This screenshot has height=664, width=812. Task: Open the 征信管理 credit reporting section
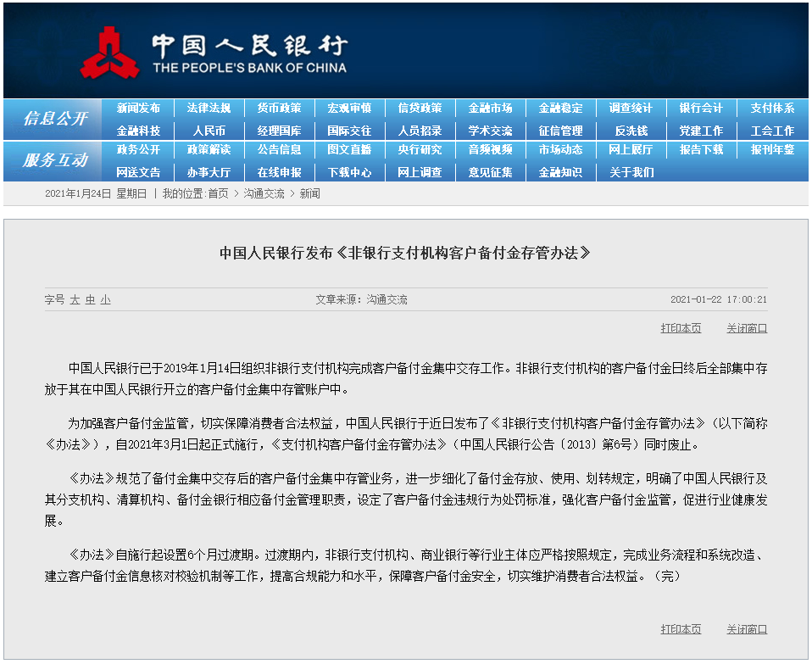coord(561,130)
